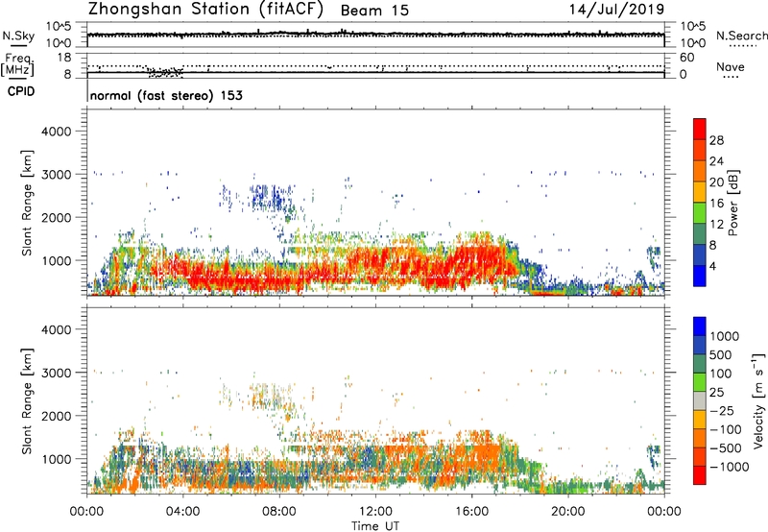The image size is (768, 532).
Task: Click the velocity panel 'Slant Range [km]' label
Action: (x=27, y=401)
